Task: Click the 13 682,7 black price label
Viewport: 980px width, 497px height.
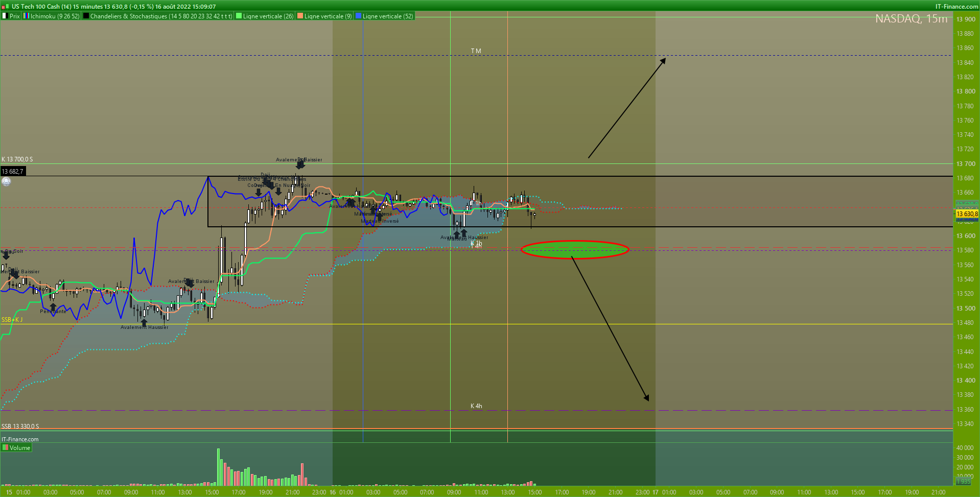Action: [x=13, y=172]
